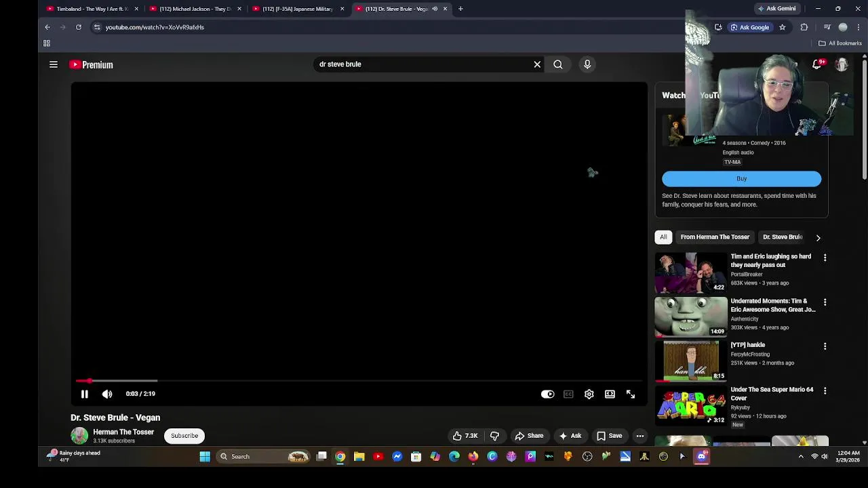Image resolution: width=868 pixels, height=488 pixels.
Task: Buy the show with the blue Buy button
Action: 741,179
